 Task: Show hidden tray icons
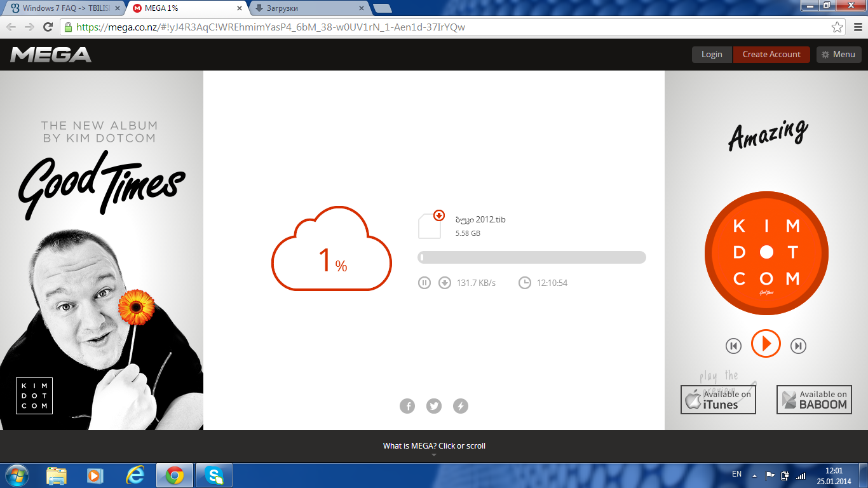pyautogui.click(x=754, y=475)
